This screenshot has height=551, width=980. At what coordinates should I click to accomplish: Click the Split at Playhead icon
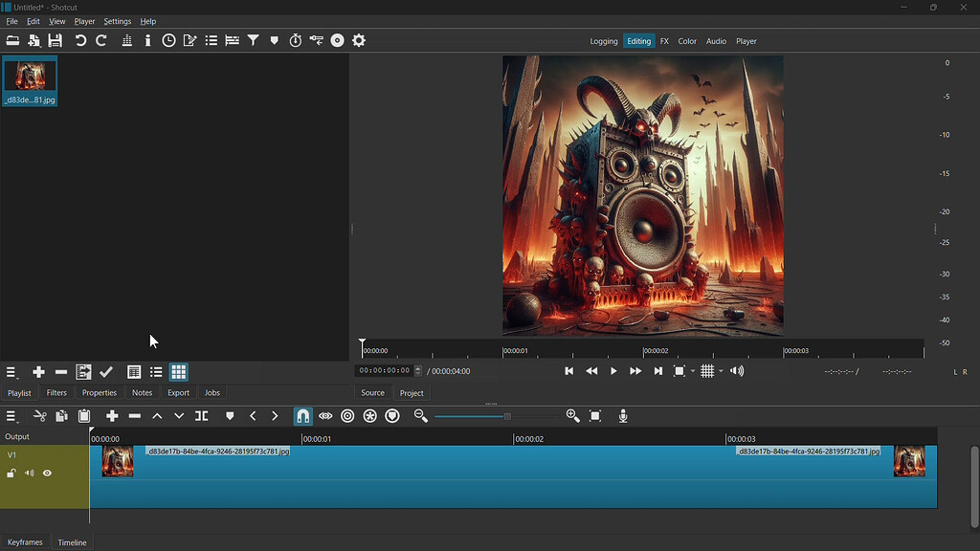click(x=201, y=415)
